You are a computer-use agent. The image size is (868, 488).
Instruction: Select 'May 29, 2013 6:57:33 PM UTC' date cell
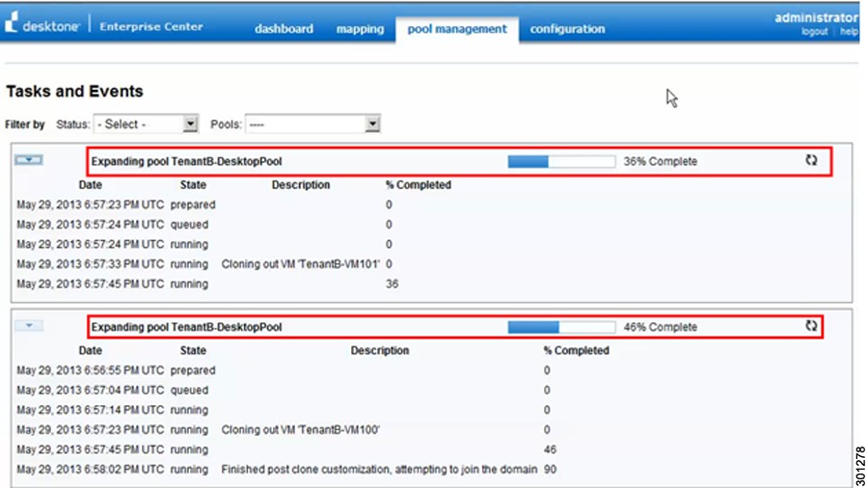click(91, 264)
